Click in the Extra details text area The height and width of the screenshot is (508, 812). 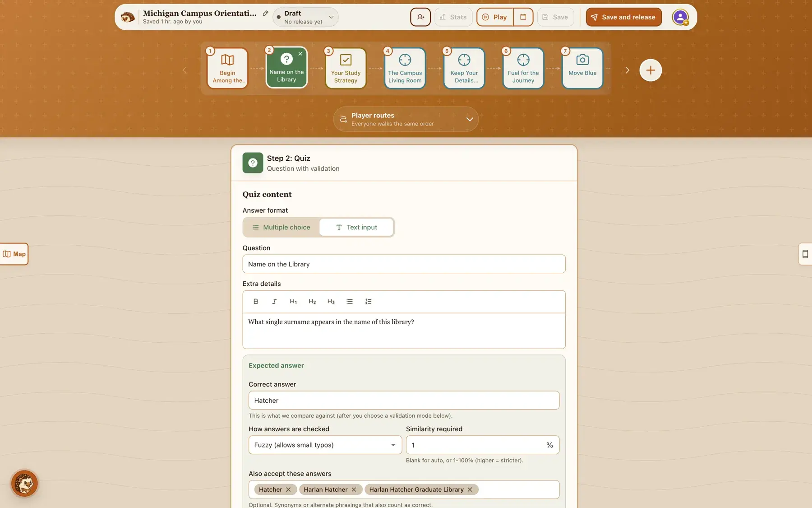click(404, 331)
